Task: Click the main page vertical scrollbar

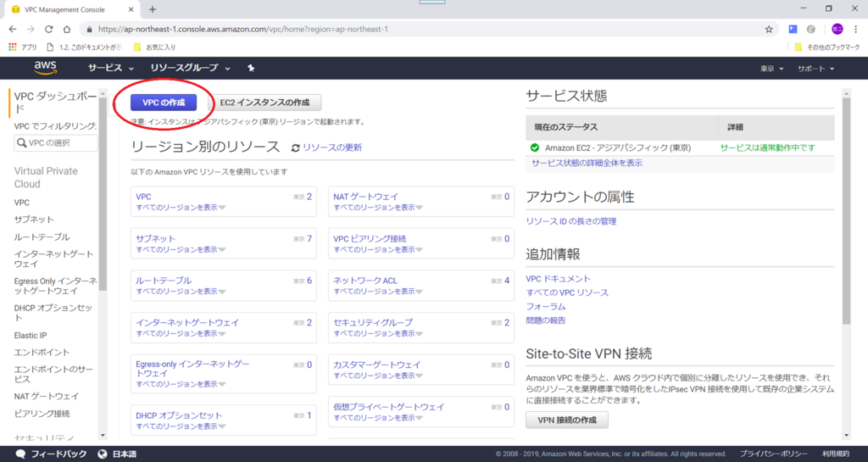Action: [847, 210]
